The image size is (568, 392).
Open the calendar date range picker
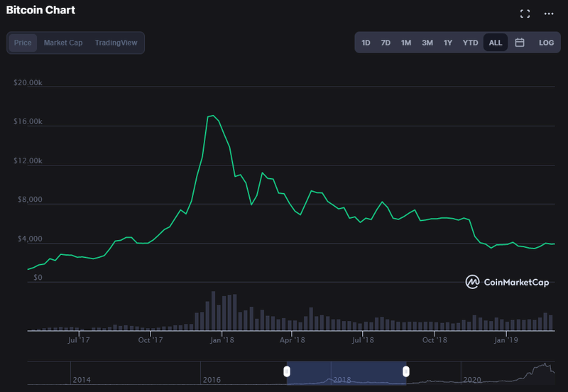point(520,43)
